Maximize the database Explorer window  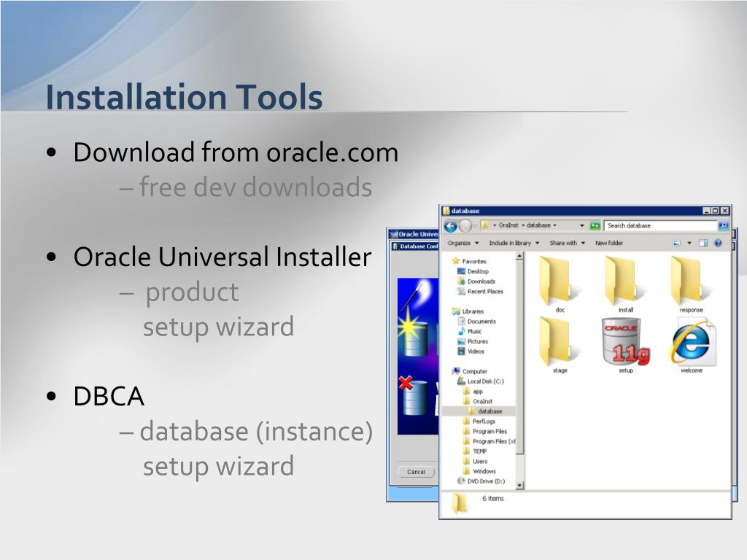tap(716, 211)
